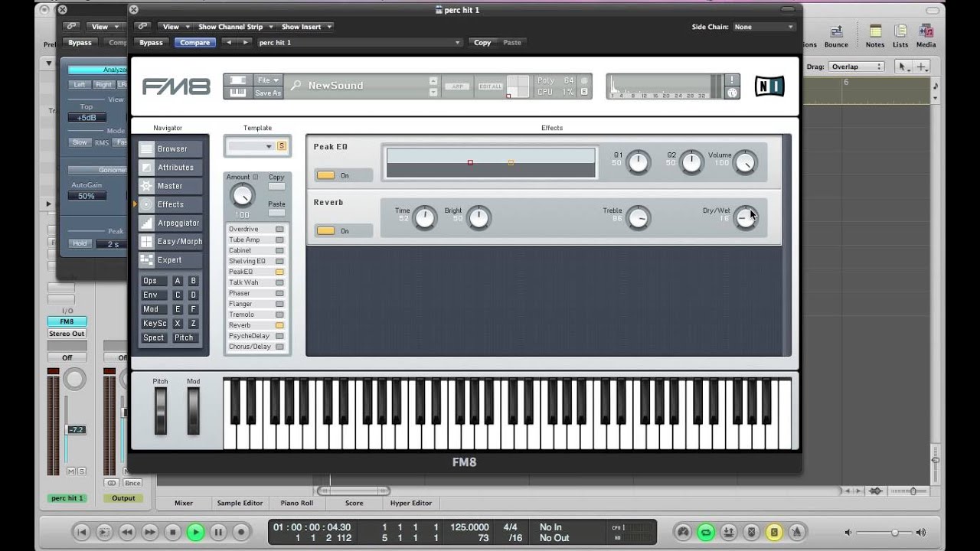980x551 pixels.
Task: Open the plugin View dropdown menu
Action: (x=175, y=27)
